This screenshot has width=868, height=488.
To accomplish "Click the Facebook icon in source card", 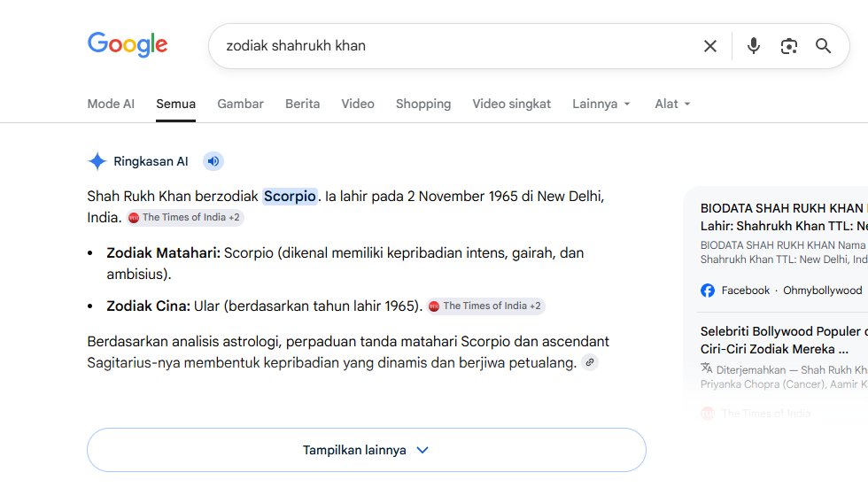I will point(708,290).
